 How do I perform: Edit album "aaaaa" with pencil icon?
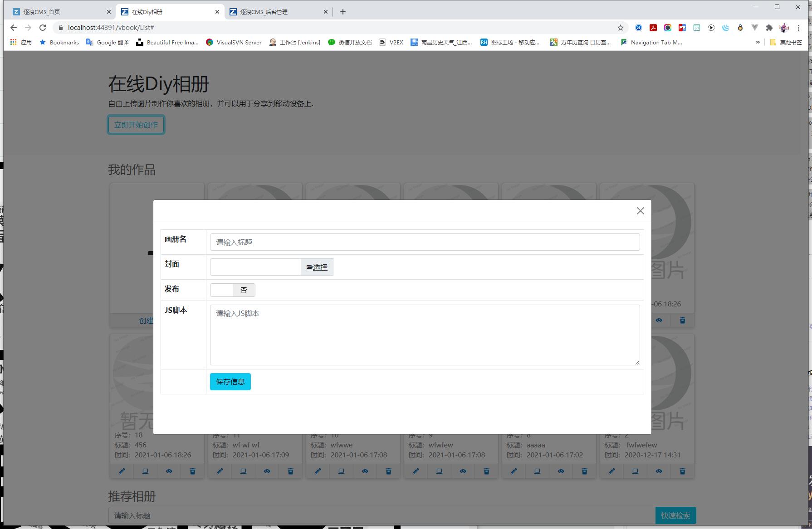point(514,471)
